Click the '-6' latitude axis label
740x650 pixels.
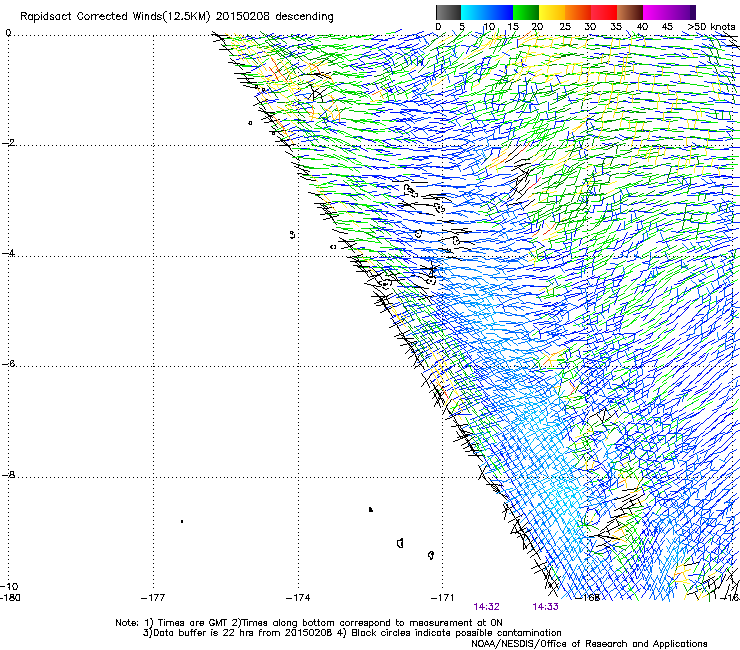coord(8,363)
